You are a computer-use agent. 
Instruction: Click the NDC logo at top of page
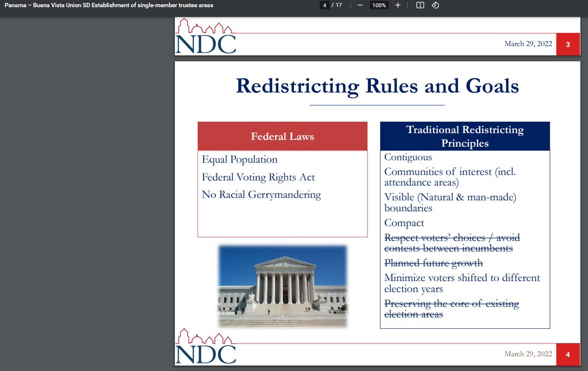pos(205,36)
